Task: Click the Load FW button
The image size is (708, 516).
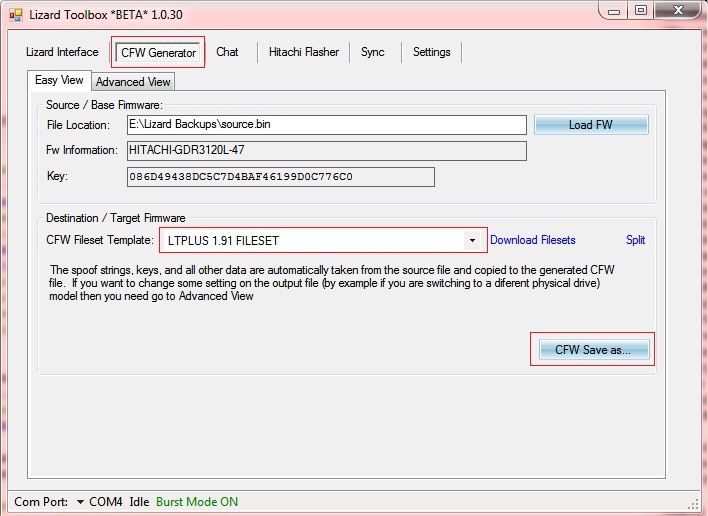Action: pyautogui.click(x=591, y=125)
